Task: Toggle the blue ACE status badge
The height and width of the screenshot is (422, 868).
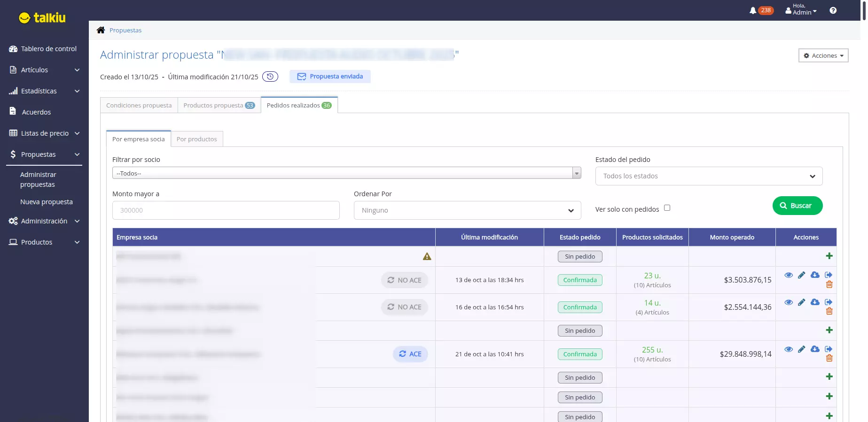Action: (x=410, y=354)
